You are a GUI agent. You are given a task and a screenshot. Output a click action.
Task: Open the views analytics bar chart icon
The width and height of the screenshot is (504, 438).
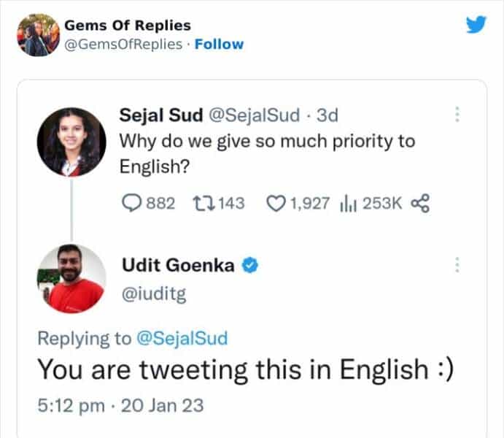347,203
